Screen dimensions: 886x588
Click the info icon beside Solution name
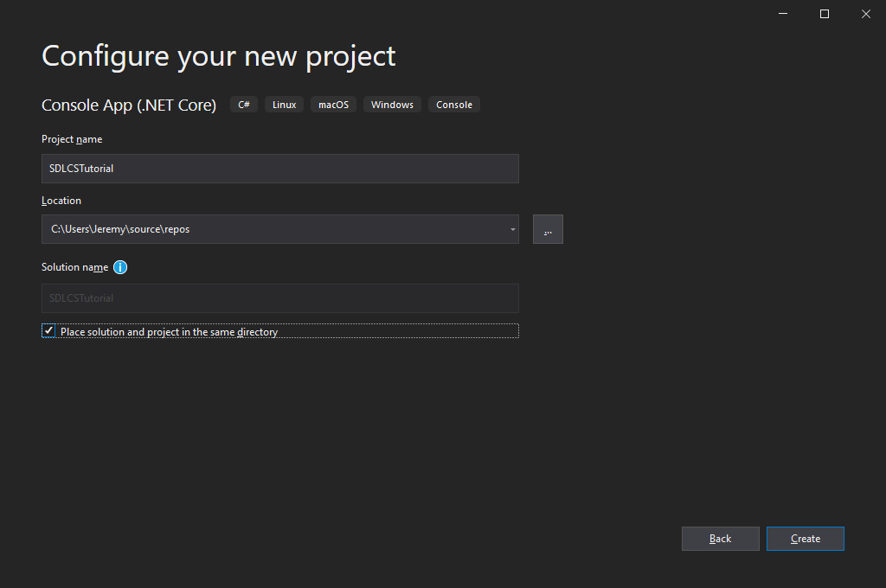click(120, 267)
